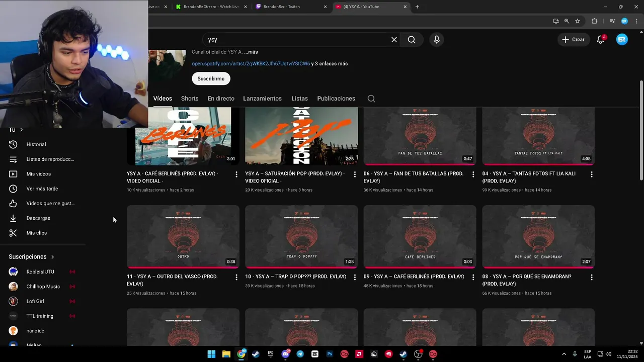Screen dimensions: 644x362
Task: Open options for Por Qué Se Enamoran
Action: [x=592, y=278]
